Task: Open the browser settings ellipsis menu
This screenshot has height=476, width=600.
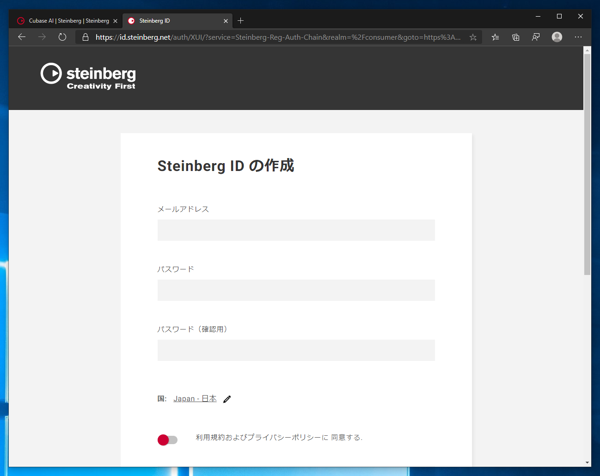Action: click(578, 37)
